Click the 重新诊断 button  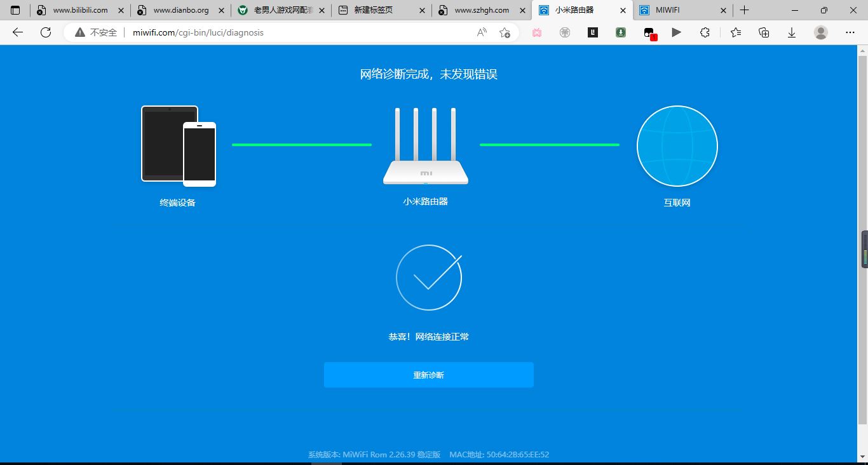click(x=428, y=375)
